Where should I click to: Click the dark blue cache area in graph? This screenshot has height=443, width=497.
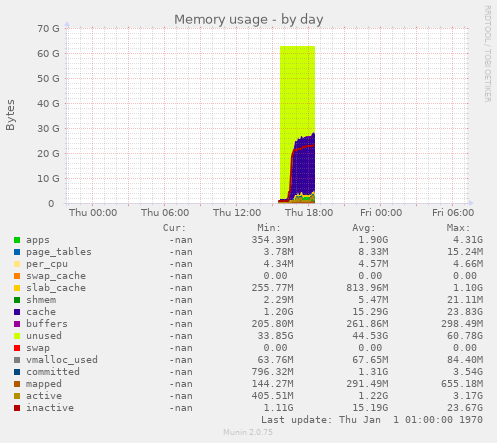coord(303,170)
